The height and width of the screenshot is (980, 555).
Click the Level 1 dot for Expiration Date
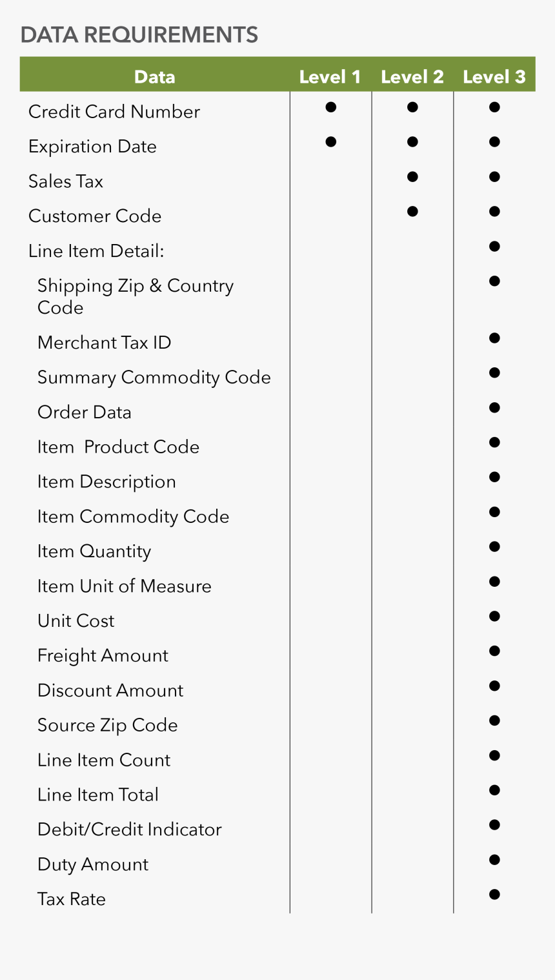330,142
